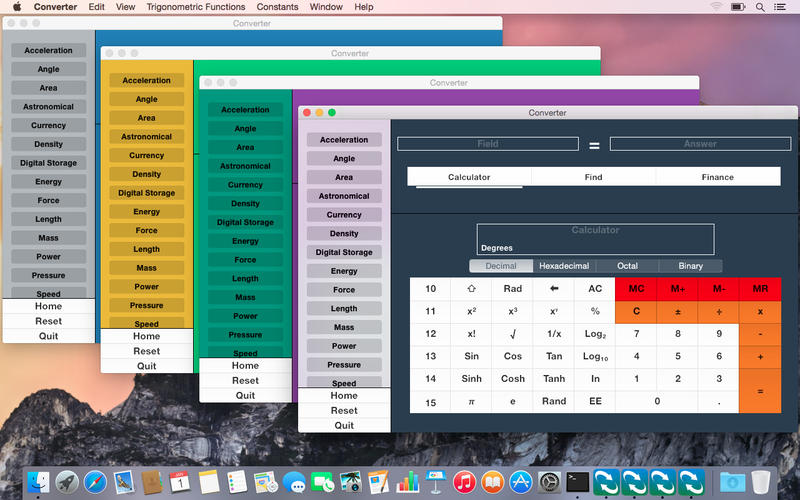Click the Apple menu logo
This screenshot has width=800, height=500.
click(x=17, y=7)
